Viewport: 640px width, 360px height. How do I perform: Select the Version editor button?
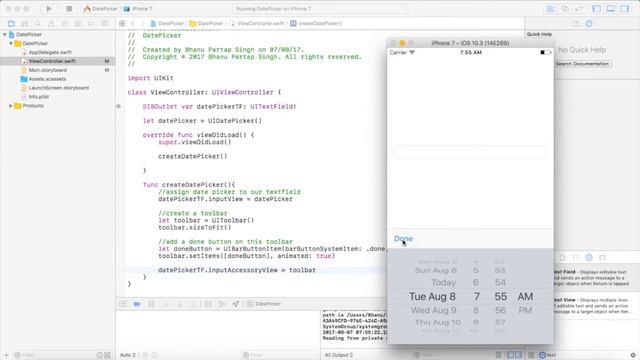(579, 9)
